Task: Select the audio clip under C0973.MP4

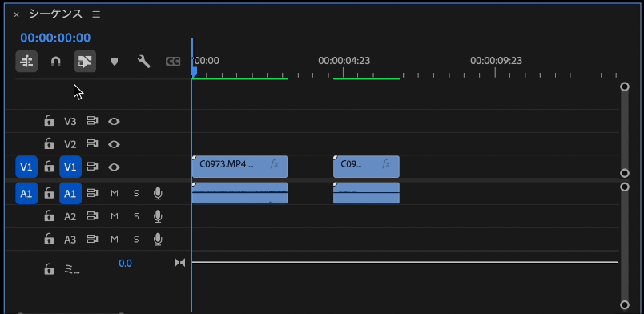Action: 239,193
